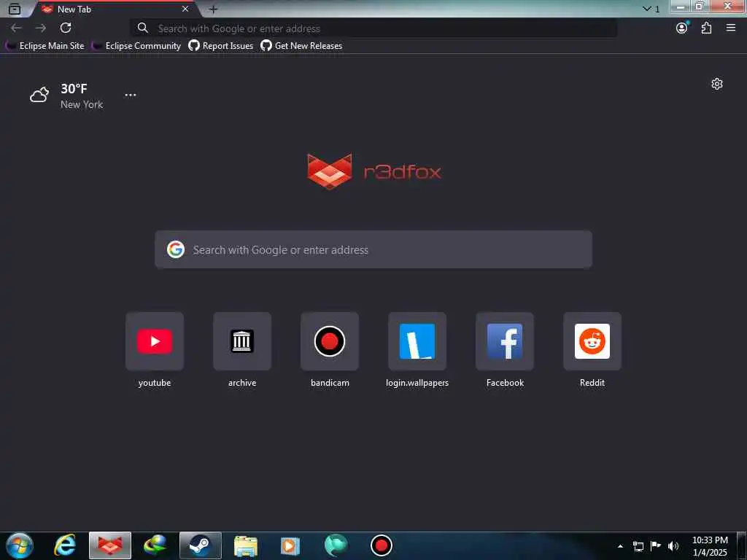The height and width of the screenshot is (560, 747).
Task: Open the Facebook shortcut tile
Action: [505, 341]
